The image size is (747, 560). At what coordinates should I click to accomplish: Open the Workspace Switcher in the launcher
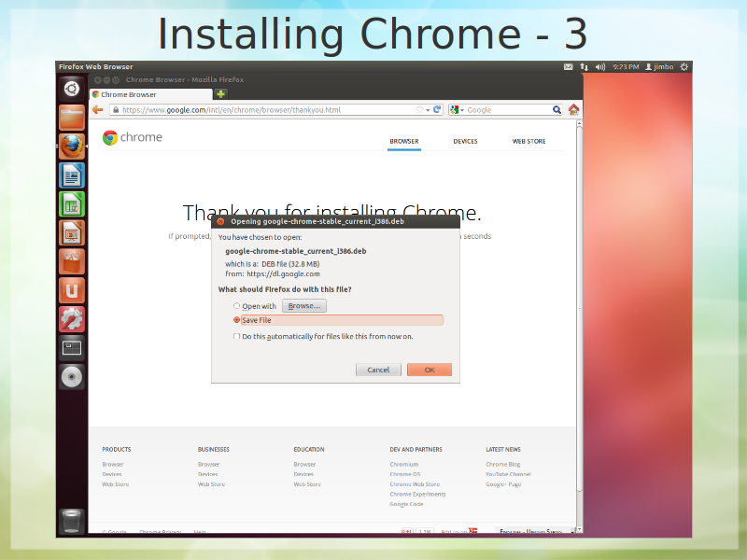coord(72,348)
